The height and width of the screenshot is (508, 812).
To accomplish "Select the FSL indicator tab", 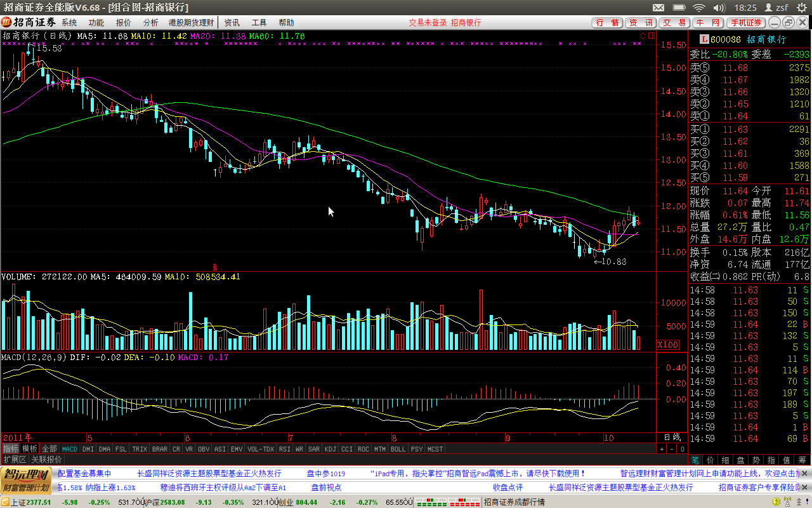I will (x=121, y=449).
